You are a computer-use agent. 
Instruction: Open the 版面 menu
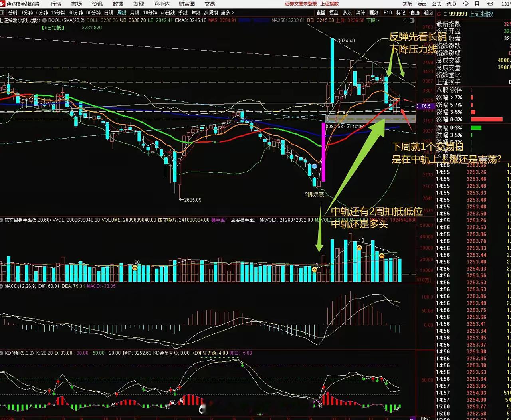(x=422, y=4)
